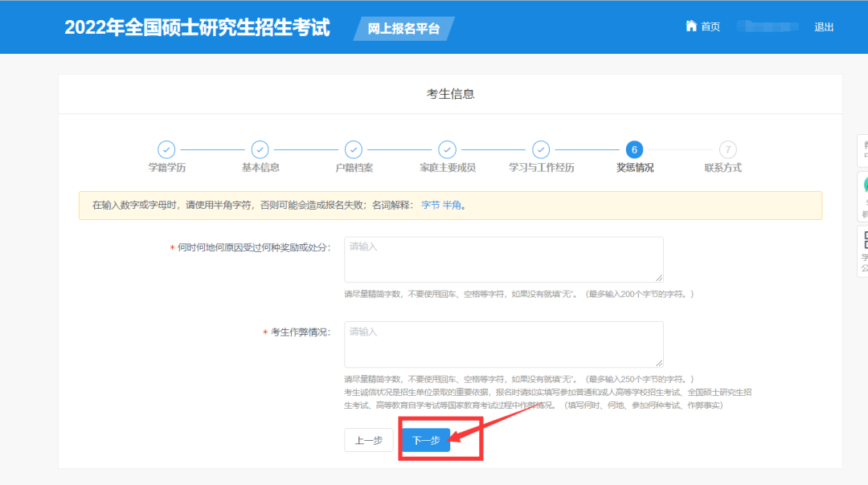Click the 学籍学历 step label
The image size is (868, 485).
coord(166,168)
